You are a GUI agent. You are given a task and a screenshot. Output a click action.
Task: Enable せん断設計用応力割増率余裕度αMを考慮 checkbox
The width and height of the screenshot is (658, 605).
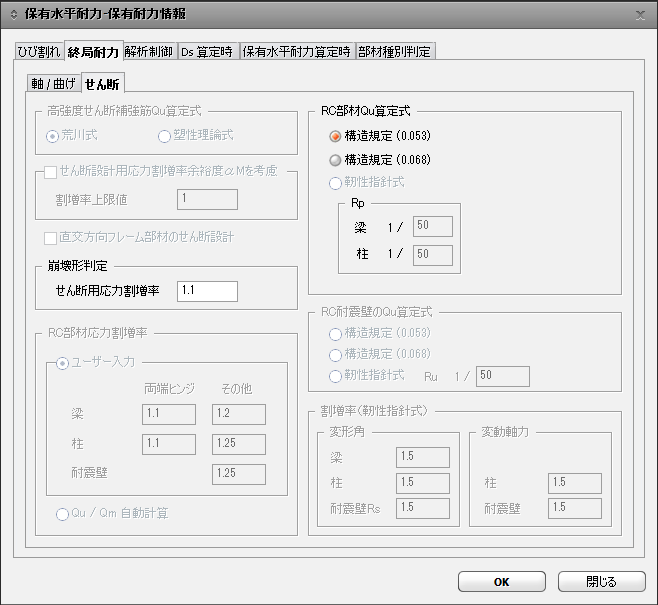(50, 172)
